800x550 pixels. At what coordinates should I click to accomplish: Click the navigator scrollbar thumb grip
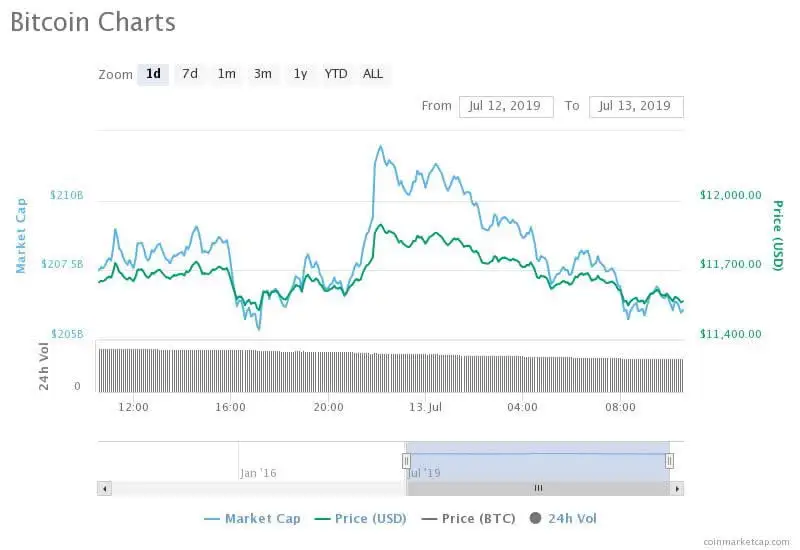538,488
